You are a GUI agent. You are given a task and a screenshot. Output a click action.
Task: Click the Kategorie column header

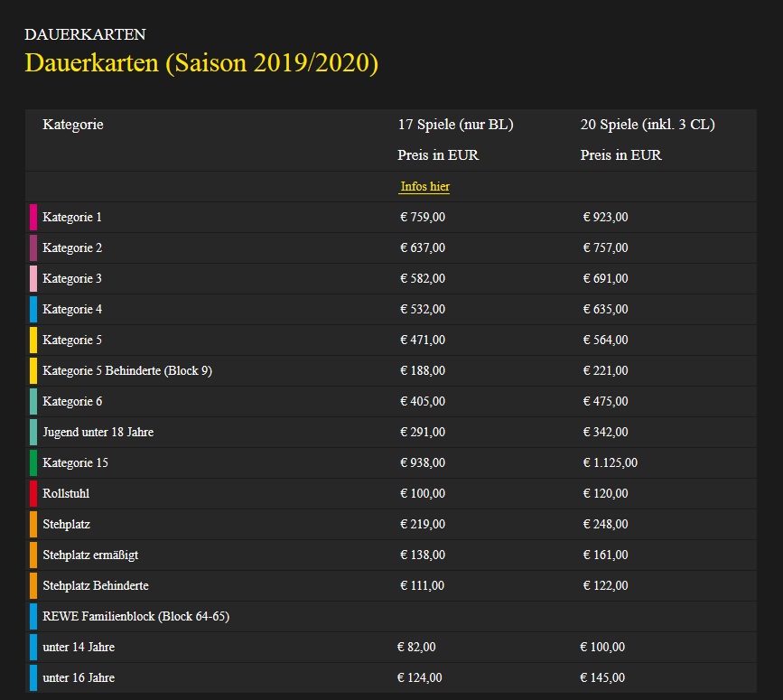tap(73, 125)
